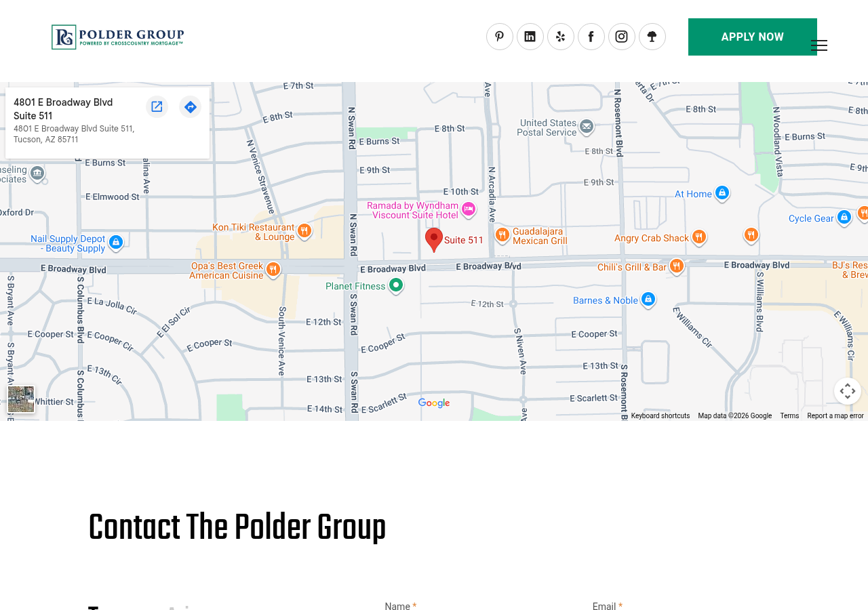This screenshot has height=610, width=868.
Task: Open the Linktree tree icon
Action: point(652,37)
